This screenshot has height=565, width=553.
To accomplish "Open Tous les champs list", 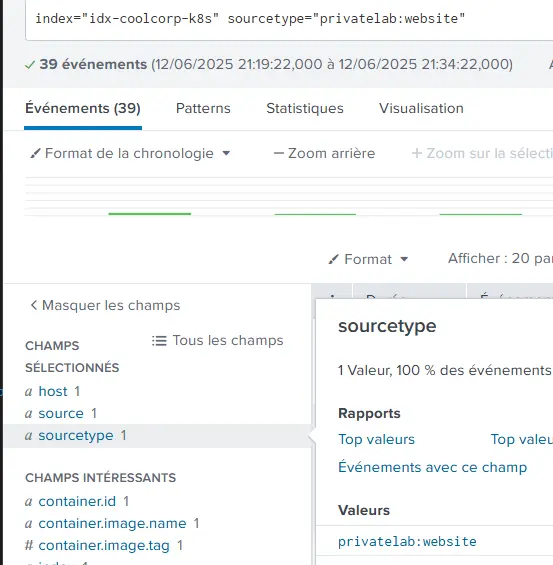I will pos(218,341).
